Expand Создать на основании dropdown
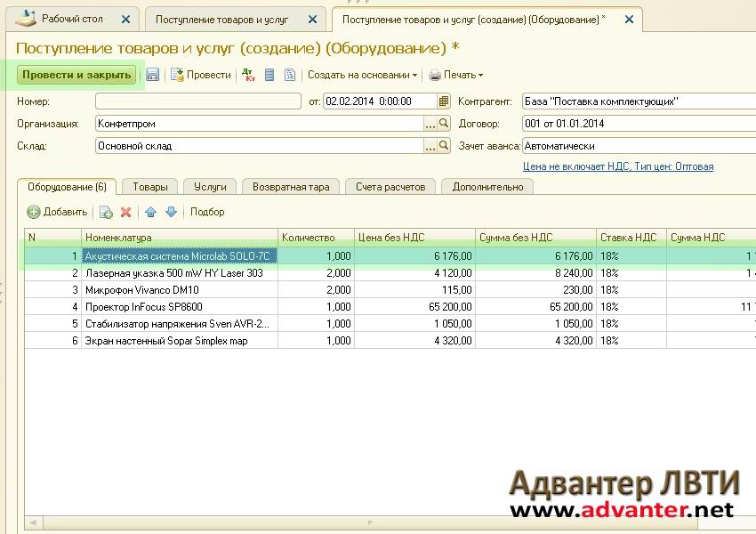This screenshot has height=534, width=756. 362,75
